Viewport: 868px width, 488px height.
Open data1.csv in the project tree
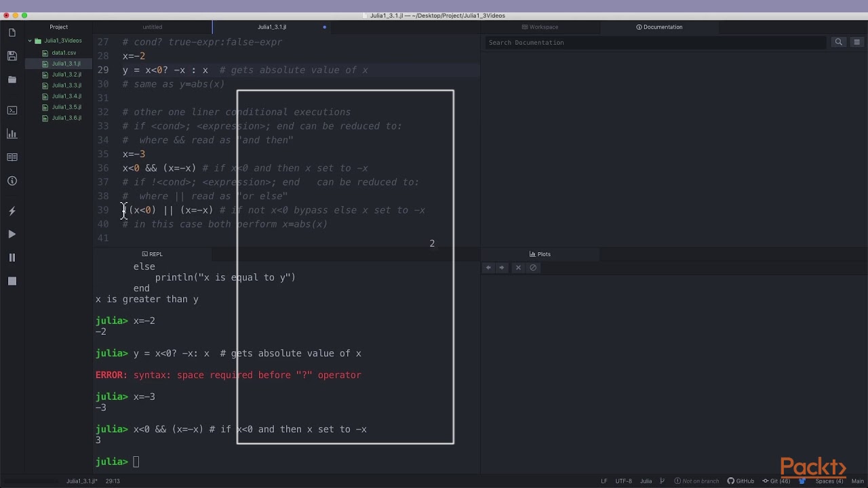click(x=63, y=53)
